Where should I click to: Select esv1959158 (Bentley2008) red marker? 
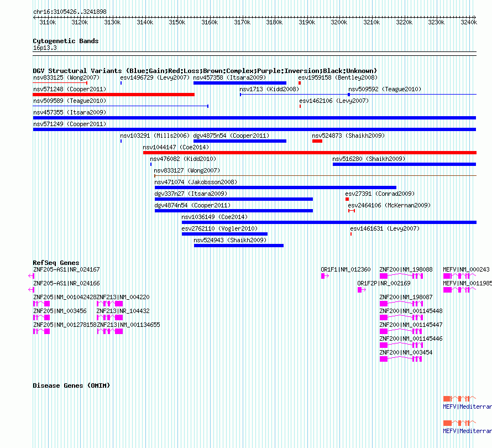click(x=300, y=83)
